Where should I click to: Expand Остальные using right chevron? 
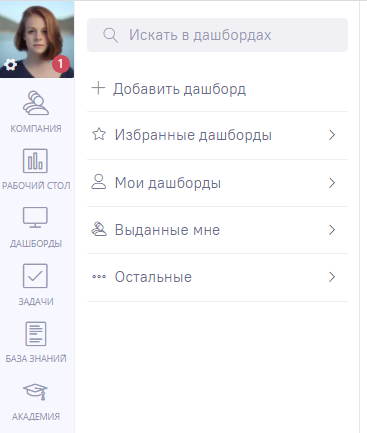[x=332, y=277]
